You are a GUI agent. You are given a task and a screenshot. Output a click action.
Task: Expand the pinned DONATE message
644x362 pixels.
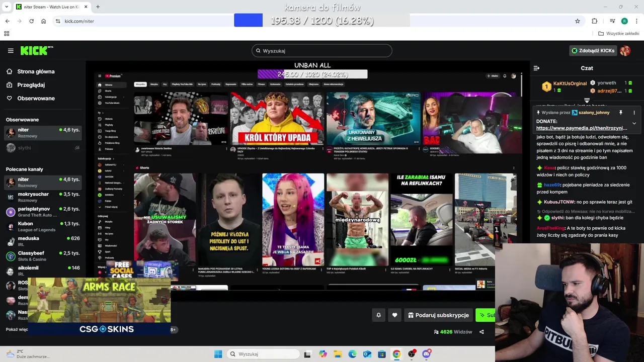(x=634, y=123)
